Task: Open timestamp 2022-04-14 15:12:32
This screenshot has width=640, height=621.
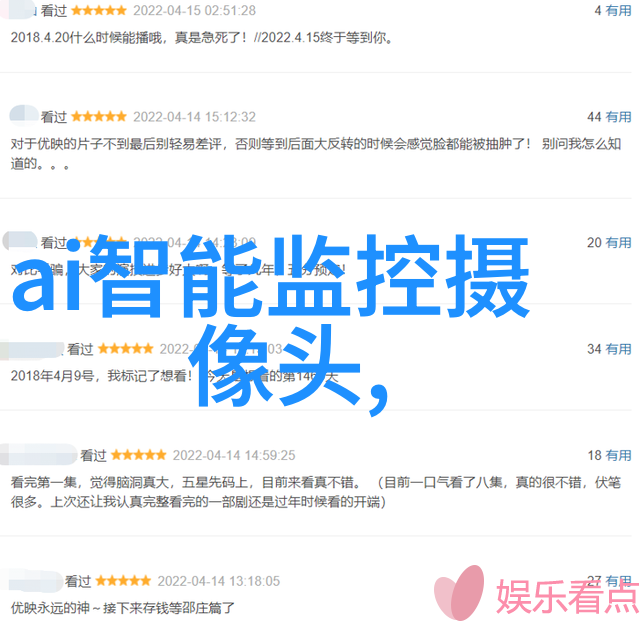Action: 195,117
